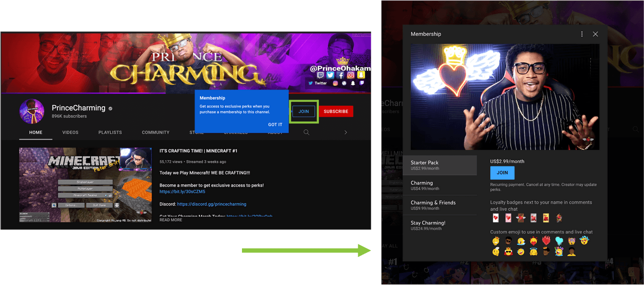Viewport: 644px width, 285px height.
Task: Click small Instagram icon next to Twitter link
Action: coord(335,83)
